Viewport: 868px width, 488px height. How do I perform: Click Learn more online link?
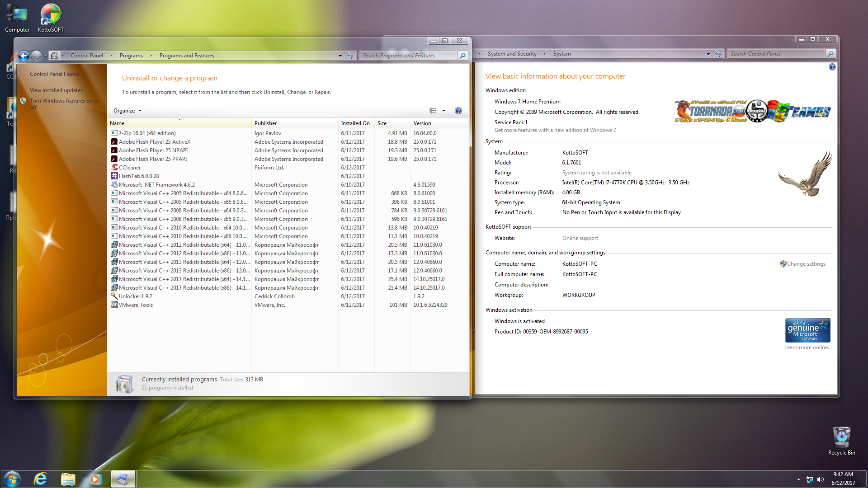(807, 347)
